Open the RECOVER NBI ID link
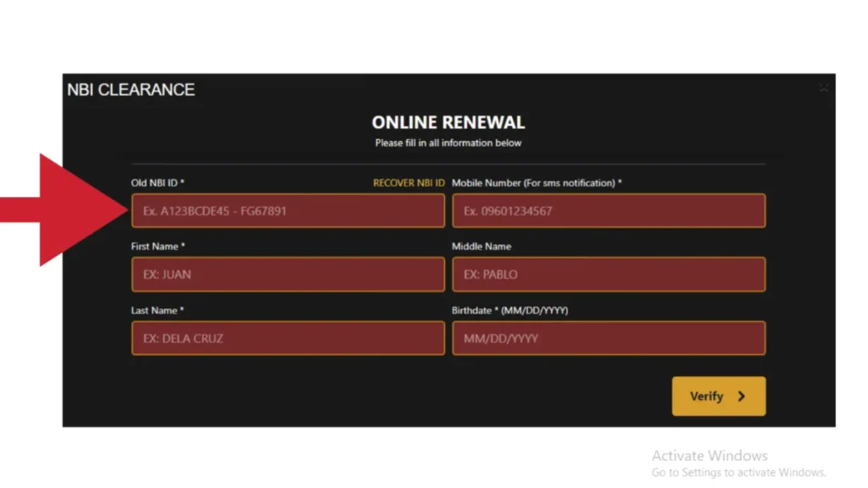The image size is (868, 488). point(409,182)
